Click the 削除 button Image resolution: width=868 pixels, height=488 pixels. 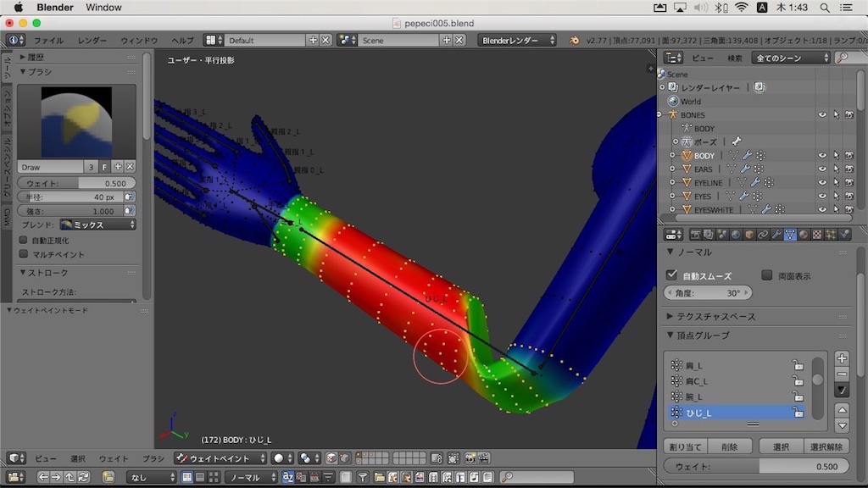pos(729,446)
